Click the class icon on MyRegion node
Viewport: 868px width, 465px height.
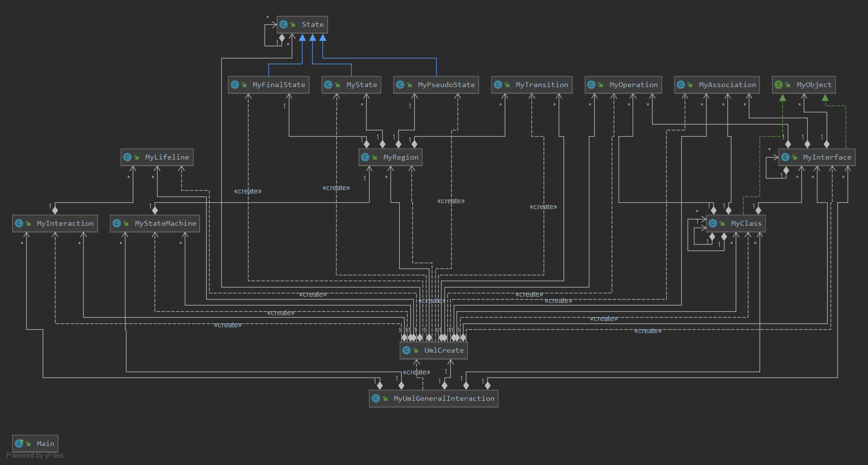tap(365, 157)
